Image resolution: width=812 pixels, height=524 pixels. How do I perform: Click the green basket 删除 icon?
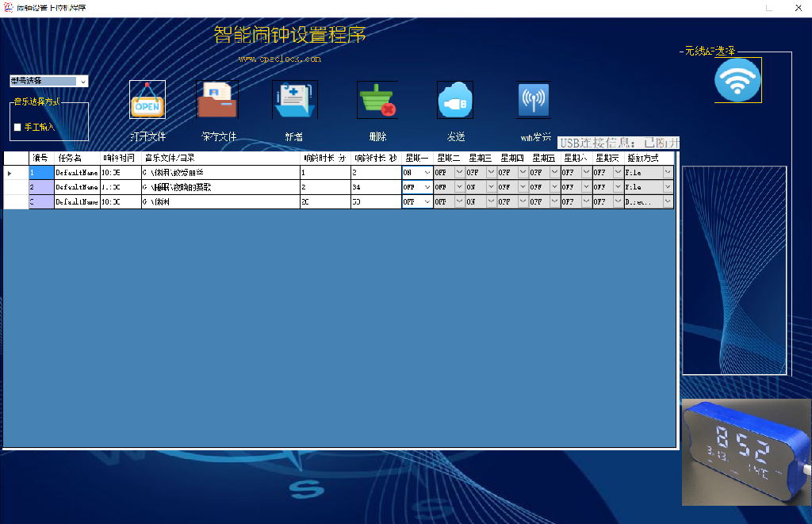[377, 99]
